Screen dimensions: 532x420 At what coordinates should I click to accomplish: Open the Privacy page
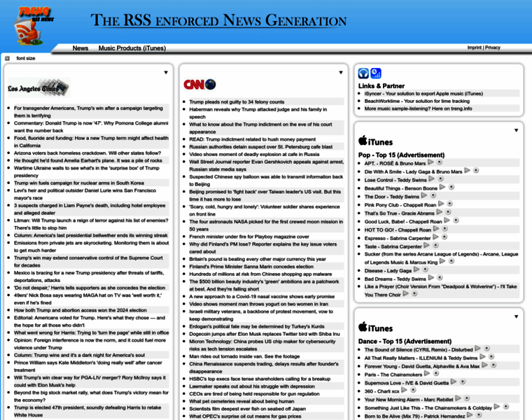493,48
